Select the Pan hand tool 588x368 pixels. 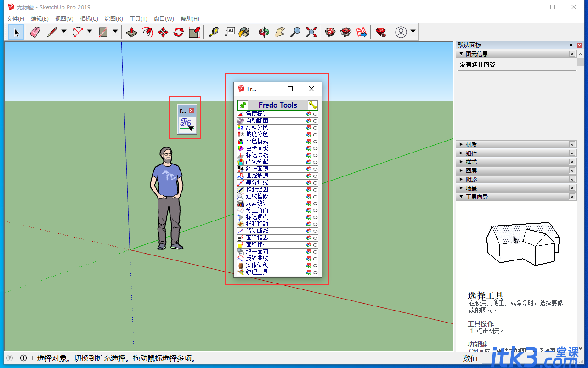click(x=280, y=32)
